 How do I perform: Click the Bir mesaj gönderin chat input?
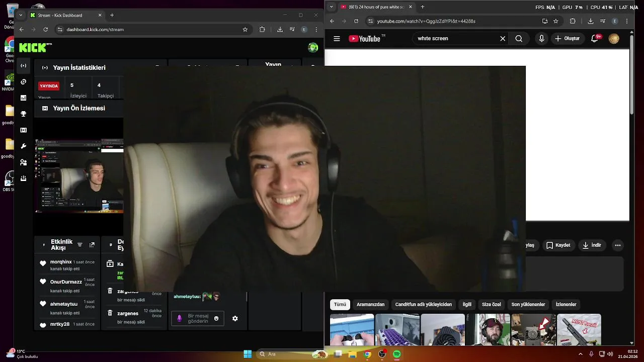coord(198,318)
